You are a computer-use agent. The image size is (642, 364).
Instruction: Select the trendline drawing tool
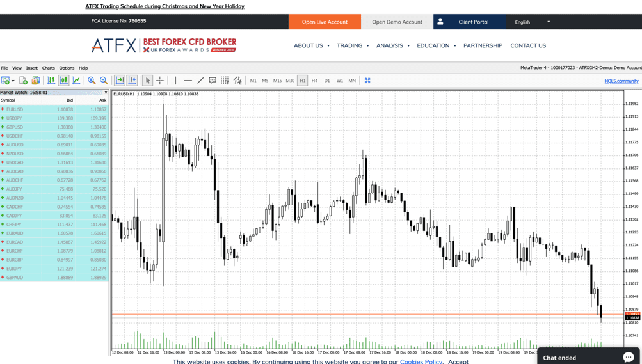(x=200, y=81)
